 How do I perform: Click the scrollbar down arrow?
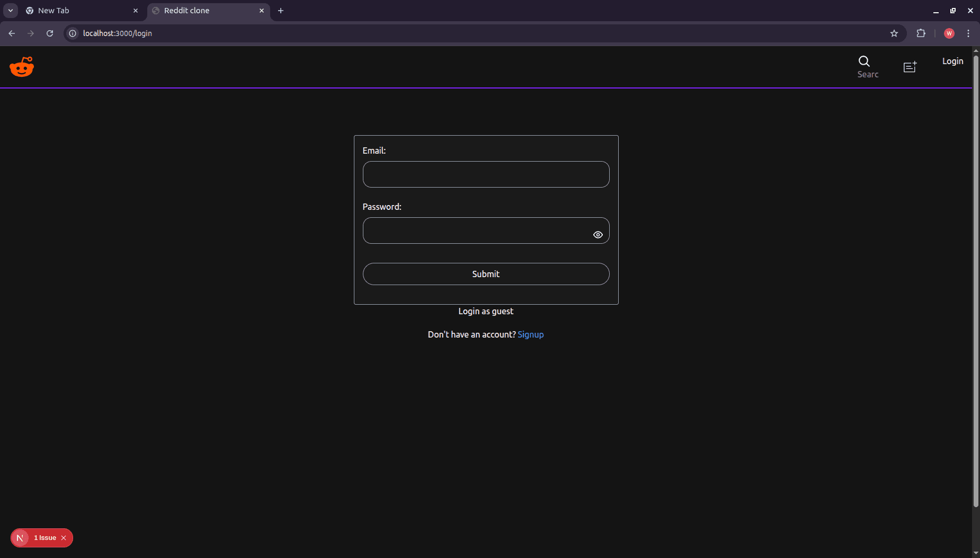[x=976, y=553]
